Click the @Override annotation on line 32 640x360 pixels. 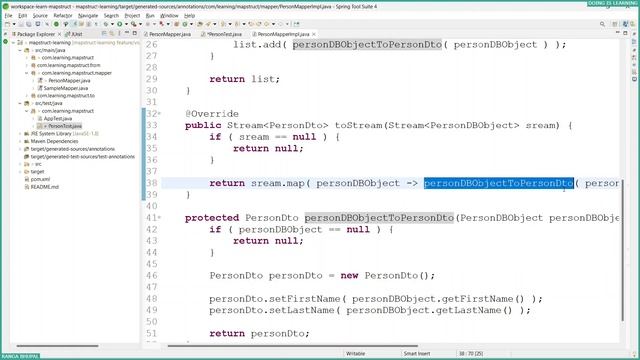pyautogui.click(x=211, y=114)
